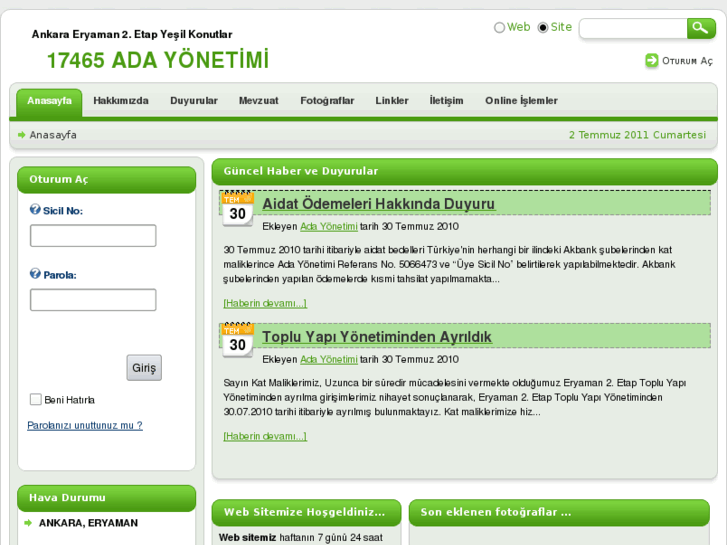Select the Site search radio button

point(542,28)
